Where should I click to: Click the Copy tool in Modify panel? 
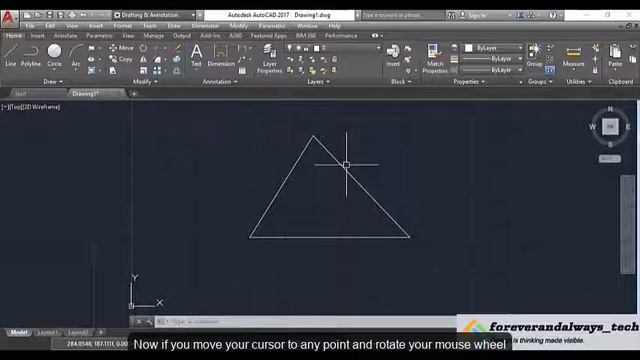tap(121, 59)
